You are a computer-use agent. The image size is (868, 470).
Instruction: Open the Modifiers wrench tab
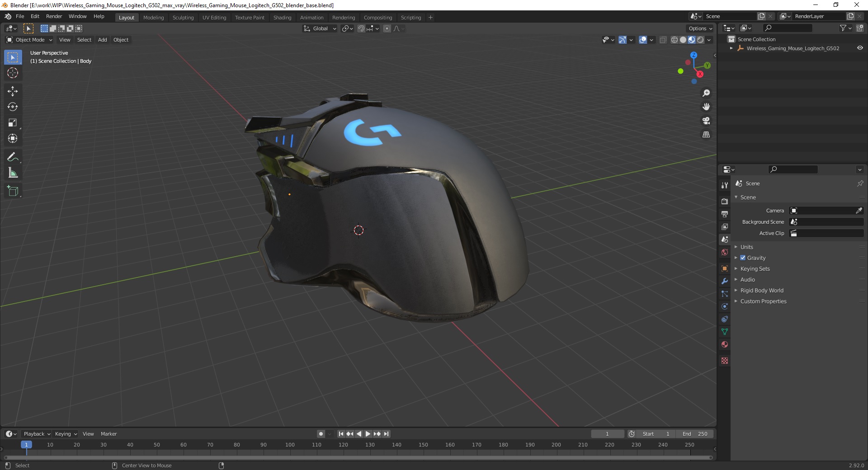(725, 281)
